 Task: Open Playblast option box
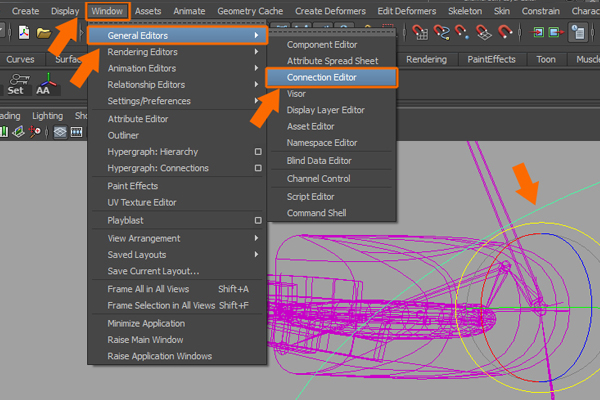(x=258, y=220)
